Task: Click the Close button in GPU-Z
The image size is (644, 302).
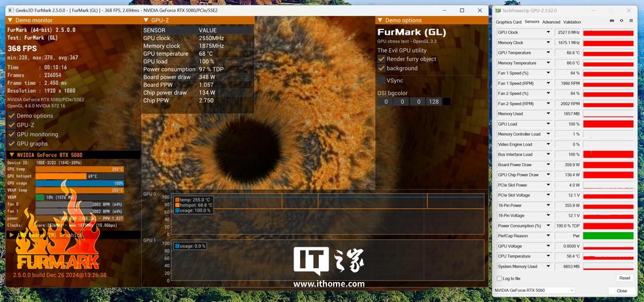Action: pos(621,291)
